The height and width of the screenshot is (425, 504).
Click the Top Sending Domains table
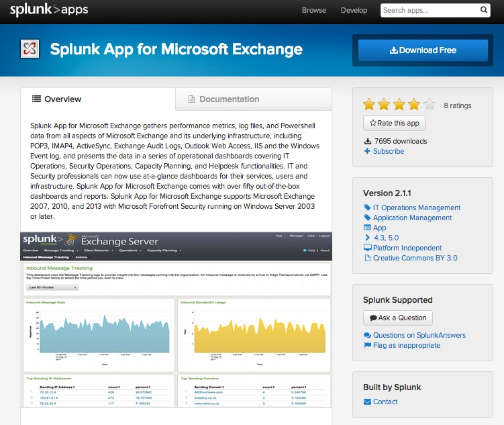(x=254, y=391)
